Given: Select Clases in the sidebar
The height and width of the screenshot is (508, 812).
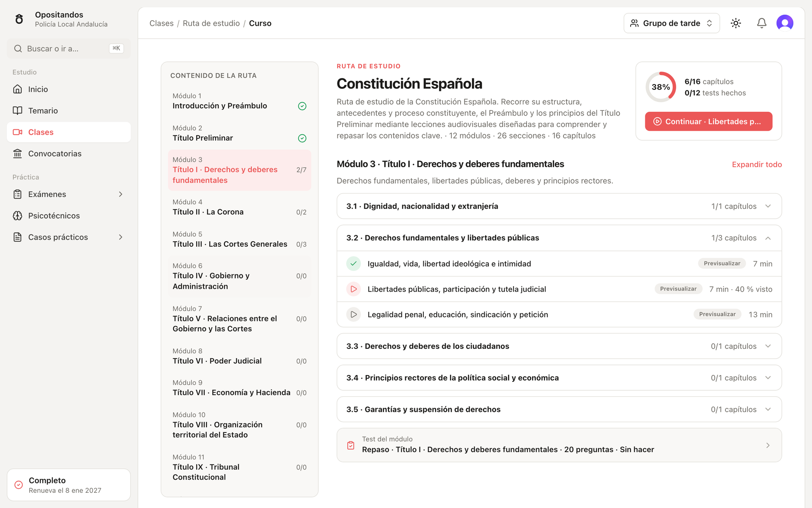Looking at the screenshot, I should [69, 132].
